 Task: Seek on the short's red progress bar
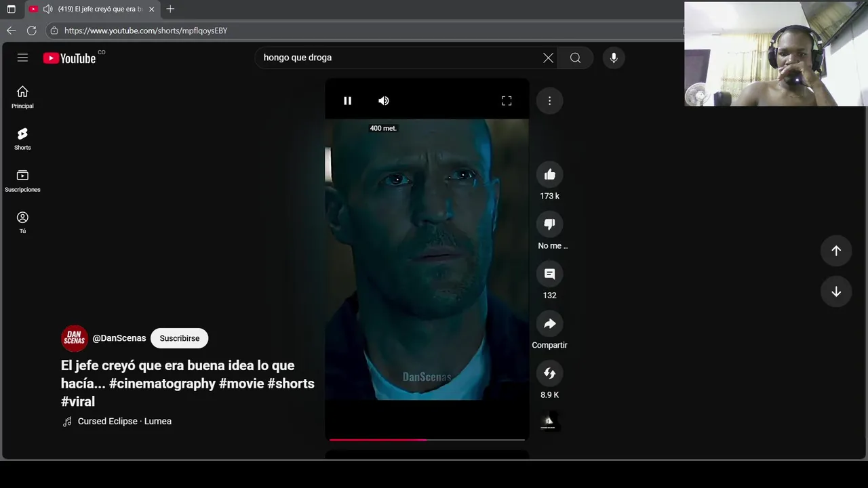click(x=427, y=440)
